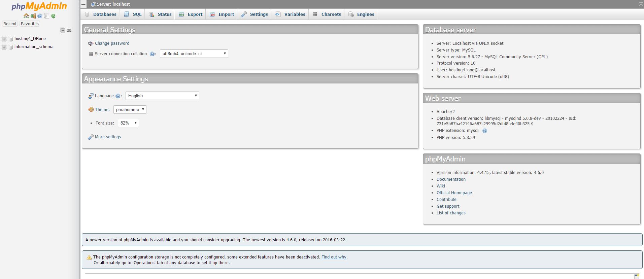644x279 pixels.
Task: Visit the Official Homepage link
Action: click(454, 193)
